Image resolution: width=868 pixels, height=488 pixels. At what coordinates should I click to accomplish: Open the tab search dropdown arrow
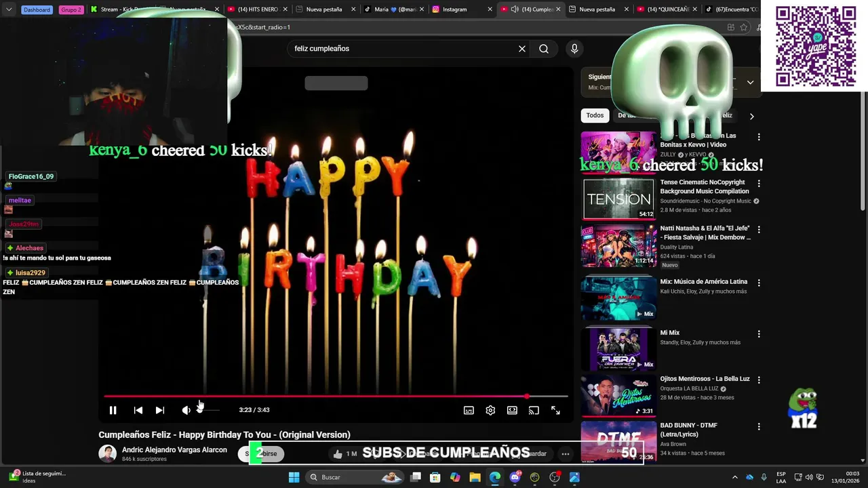pyautogui.click(x=9, y=9)
